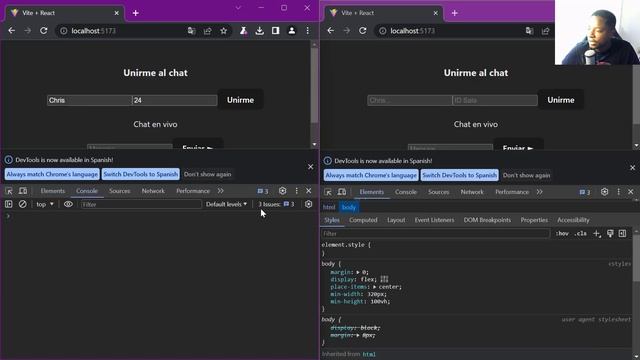Screen dimensions: 640x360
Task: Open Layout tab in styles pane
Action: click(x=396, y=220)
